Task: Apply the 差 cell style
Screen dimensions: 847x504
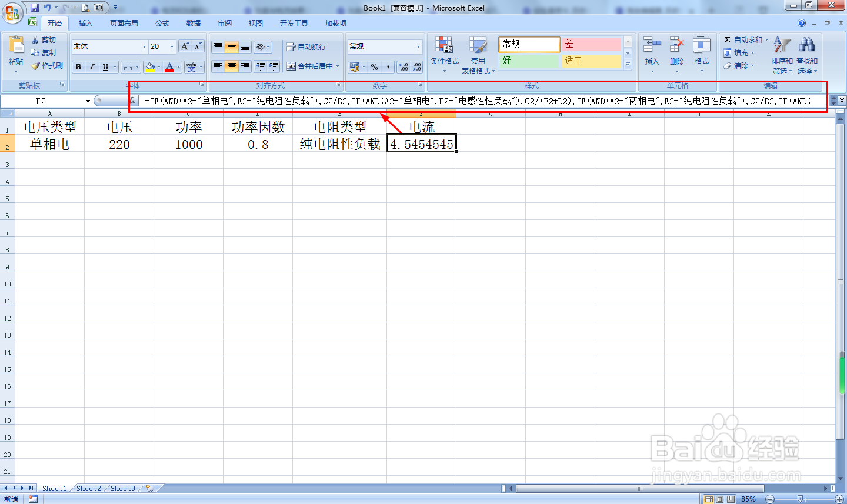Action: point(591,44)
